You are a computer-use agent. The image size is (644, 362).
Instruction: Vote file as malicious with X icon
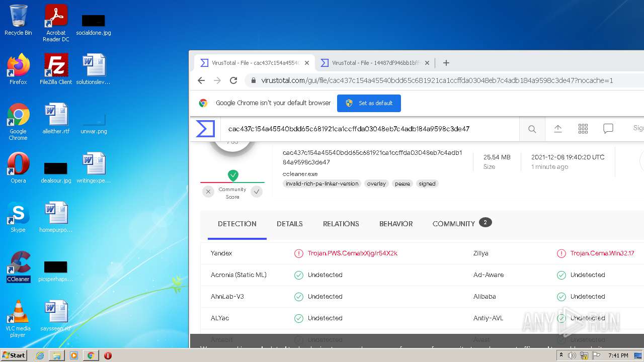(208, 192)
